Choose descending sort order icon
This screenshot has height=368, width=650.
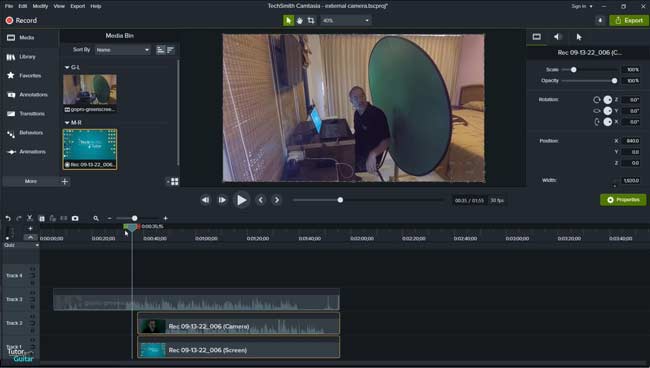(x=170, y=50)
